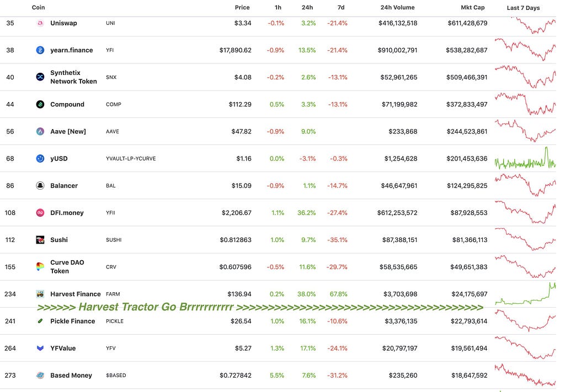The height and width of the screenshot is (392, 565).
Task: Click the Sushi coin icon
Action: coord(40,240)
